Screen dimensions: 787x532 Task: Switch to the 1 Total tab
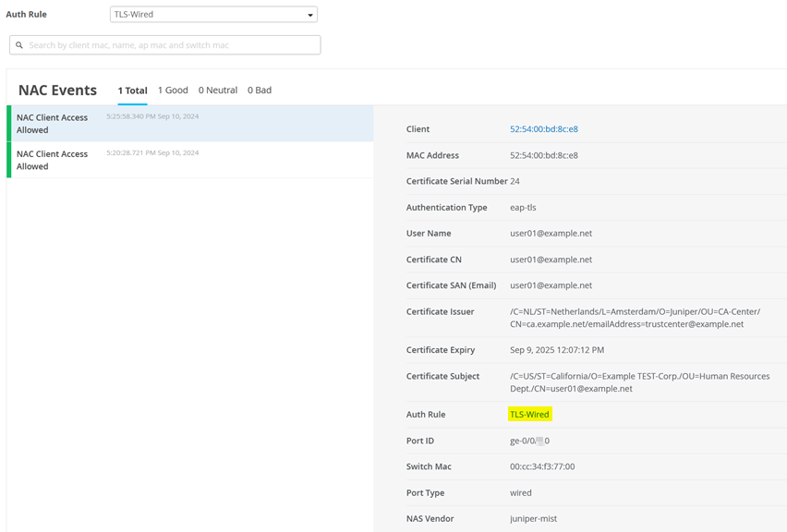tap(132, 91)
